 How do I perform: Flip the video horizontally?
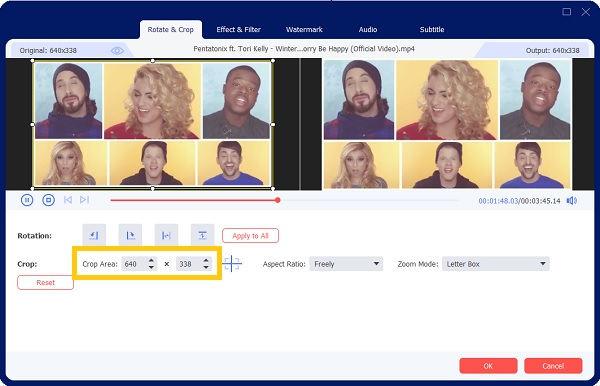pos(166,235)
